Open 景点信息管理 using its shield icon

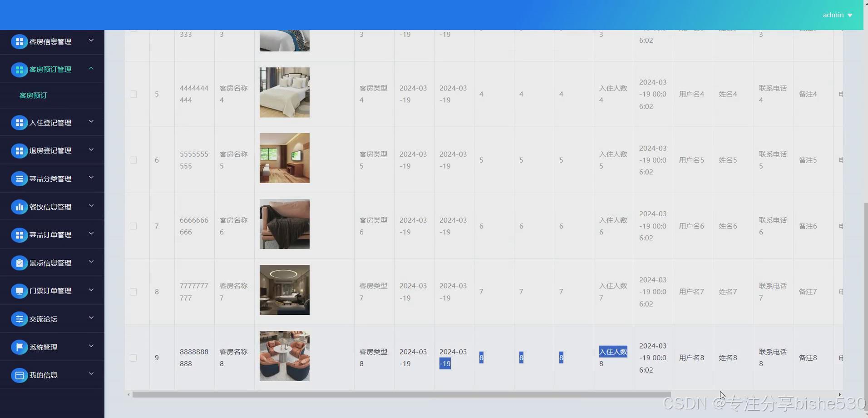click(x=19, y=263)
